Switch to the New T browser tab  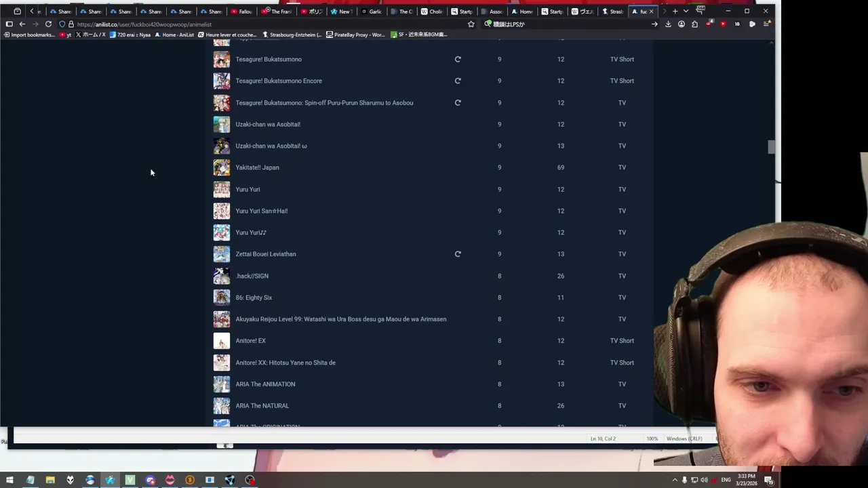pyautogui.click(x=341, y=12)
